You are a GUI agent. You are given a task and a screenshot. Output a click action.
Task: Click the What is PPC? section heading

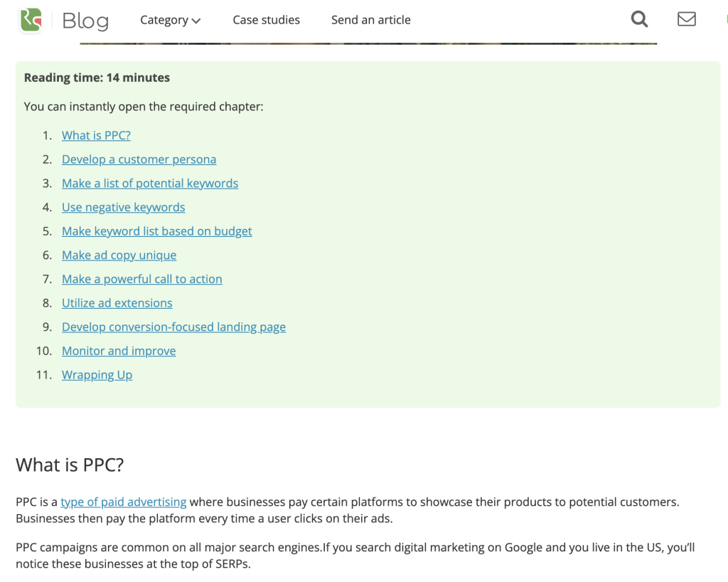70,465
